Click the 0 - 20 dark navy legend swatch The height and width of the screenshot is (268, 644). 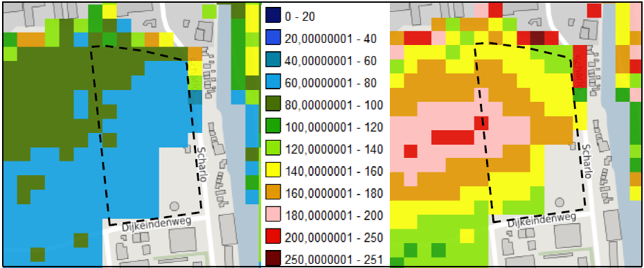(272, 17)
